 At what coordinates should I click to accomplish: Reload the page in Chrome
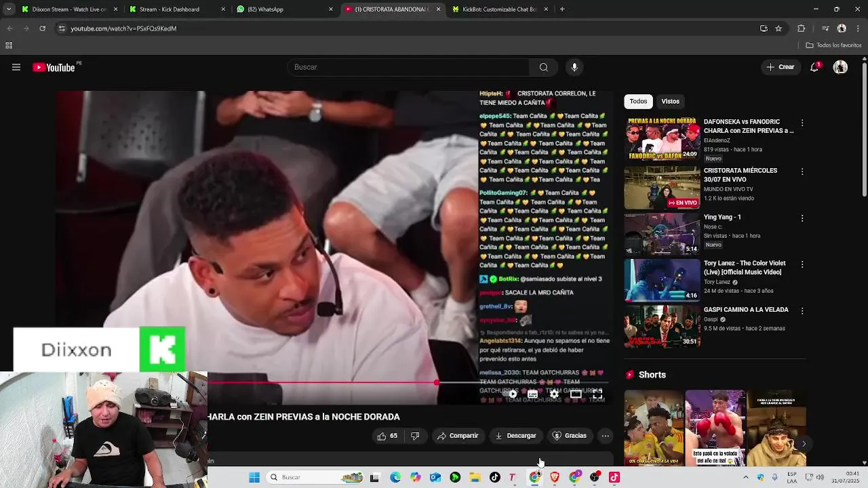(42, 28)
